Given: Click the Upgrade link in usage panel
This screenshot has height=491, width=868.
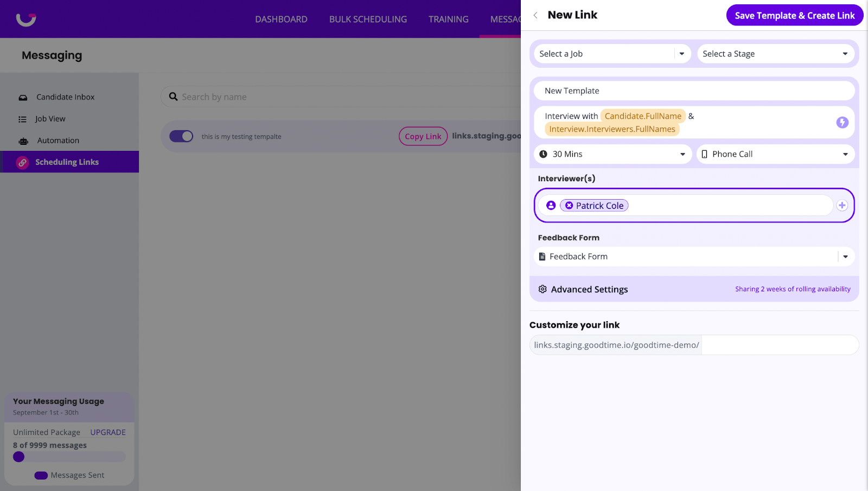Looking at the screenshot, I should coord(108,432).
